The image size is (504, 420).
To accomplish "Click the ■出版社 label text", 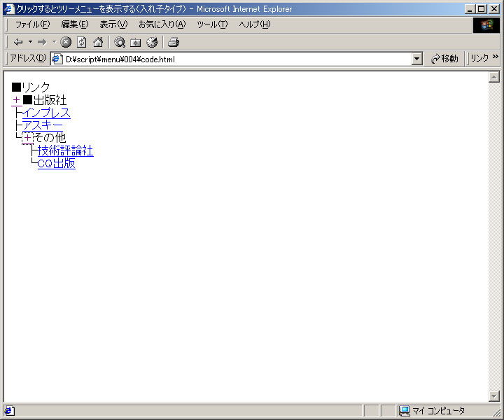I will pos(45,100).
